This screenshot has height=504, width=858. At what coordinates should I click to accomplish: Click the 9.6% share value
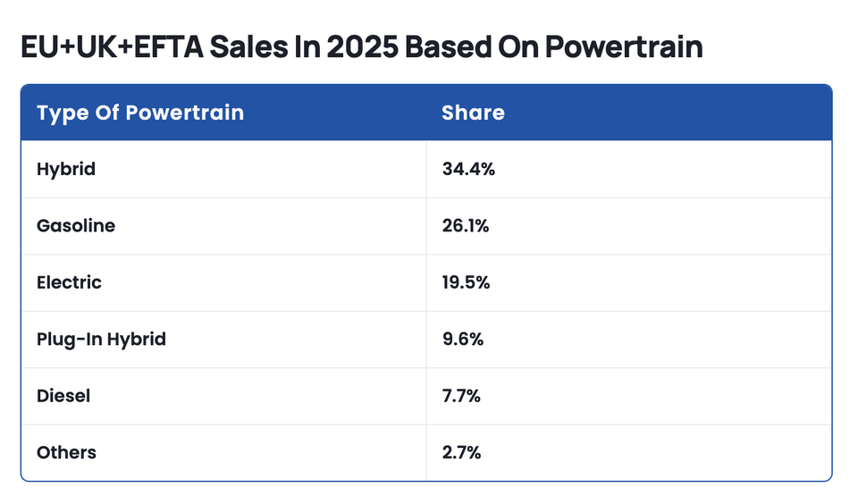[x=462, y=340]
